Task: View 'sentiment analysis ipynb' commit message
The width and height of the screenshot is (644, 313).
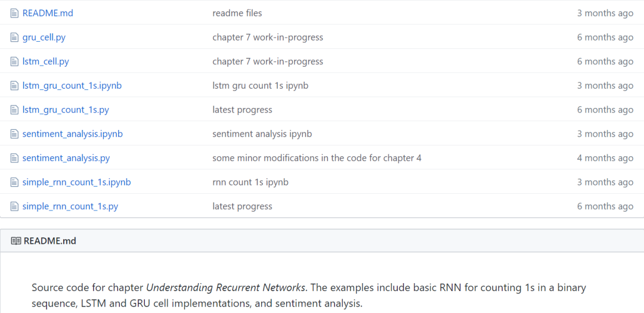Action: 262,134
